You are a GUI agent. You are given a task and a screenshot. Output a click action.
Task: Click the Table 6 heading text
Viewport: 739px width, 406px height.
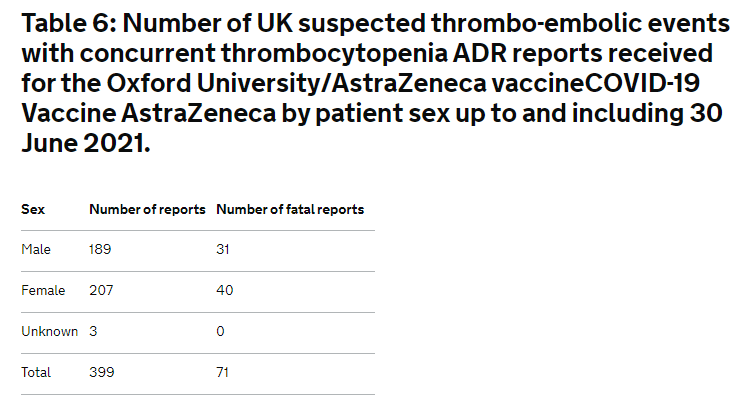point(375,83)
